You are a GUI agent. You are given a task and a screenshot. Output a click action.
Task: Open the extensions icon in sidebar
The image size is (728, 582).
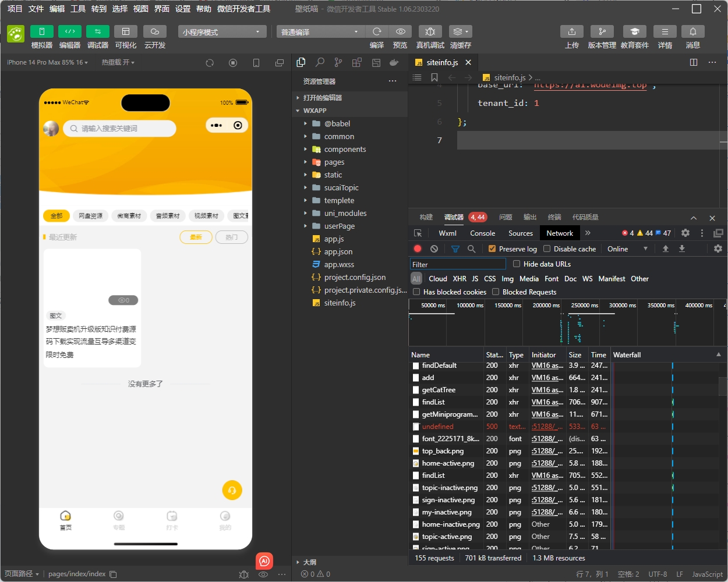tap(357, 62)
